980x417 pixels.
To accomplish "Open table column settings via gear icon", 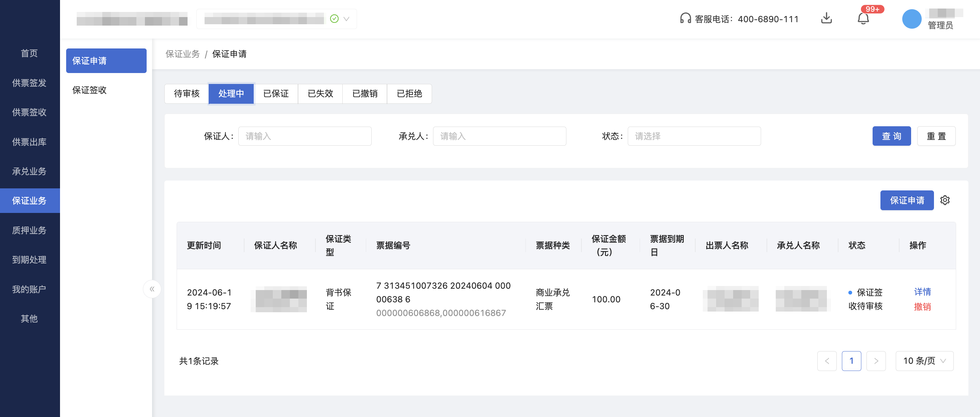I will [945, 200].
